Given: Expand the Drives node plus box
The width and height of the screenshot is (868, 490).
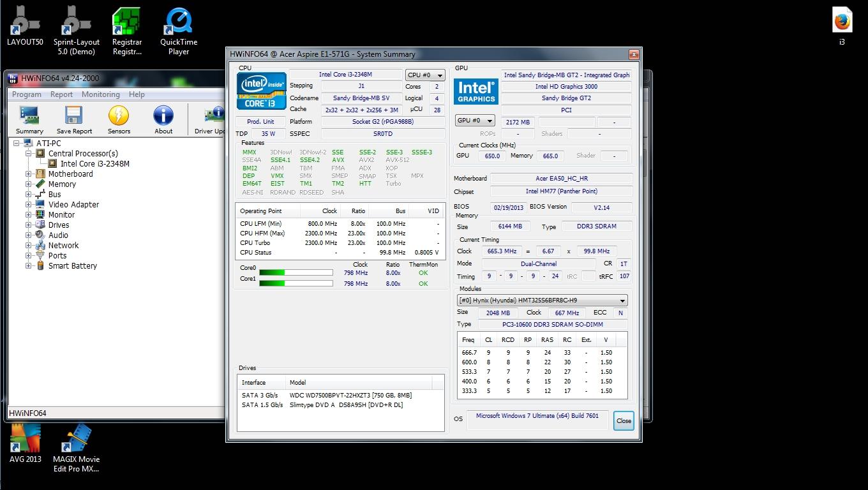Looking at the screenshot, I should coord(29,225).
